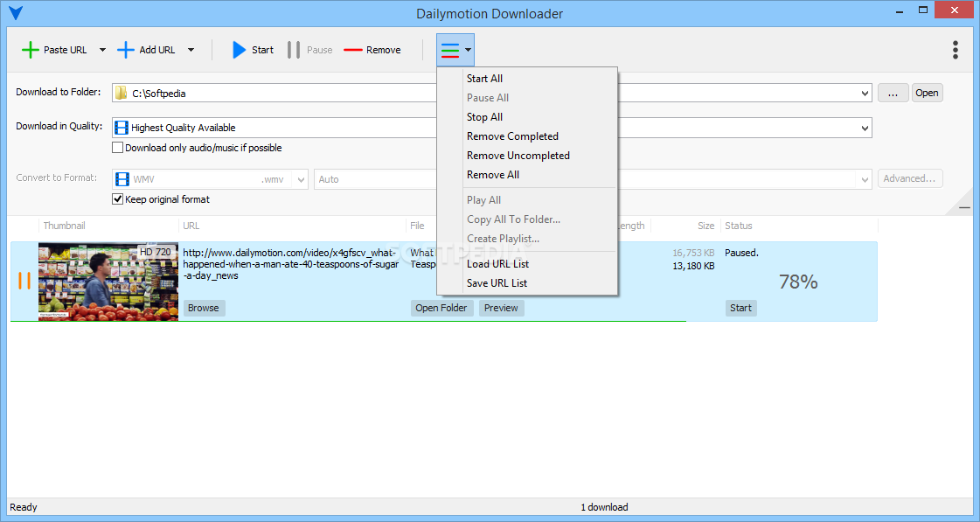Toggle Download only audio/music if possible
The width and height of the screenshot is (980, 522).
pyautogui.click(x=117, y=148)
